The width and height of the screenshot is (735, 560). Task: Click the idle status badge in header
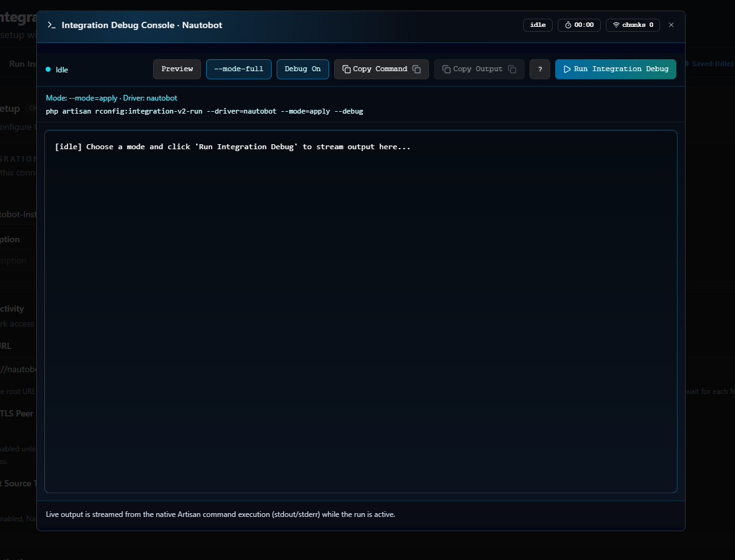538,25
